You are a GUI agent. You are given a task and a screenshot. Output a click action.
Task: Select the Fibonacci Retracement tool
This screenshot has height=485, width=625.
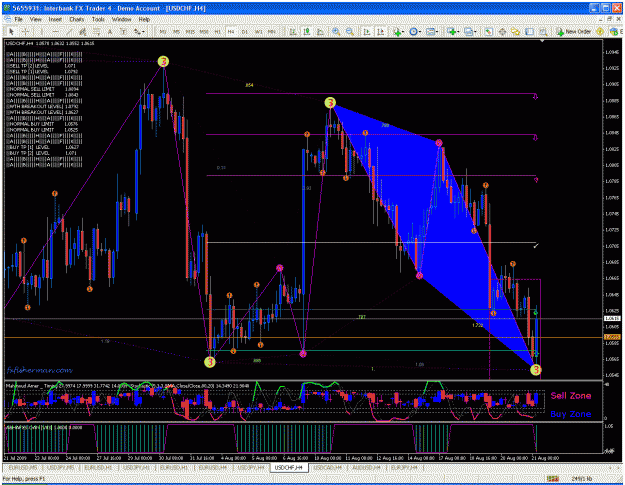pyautogui.click(x=97, y=31)
